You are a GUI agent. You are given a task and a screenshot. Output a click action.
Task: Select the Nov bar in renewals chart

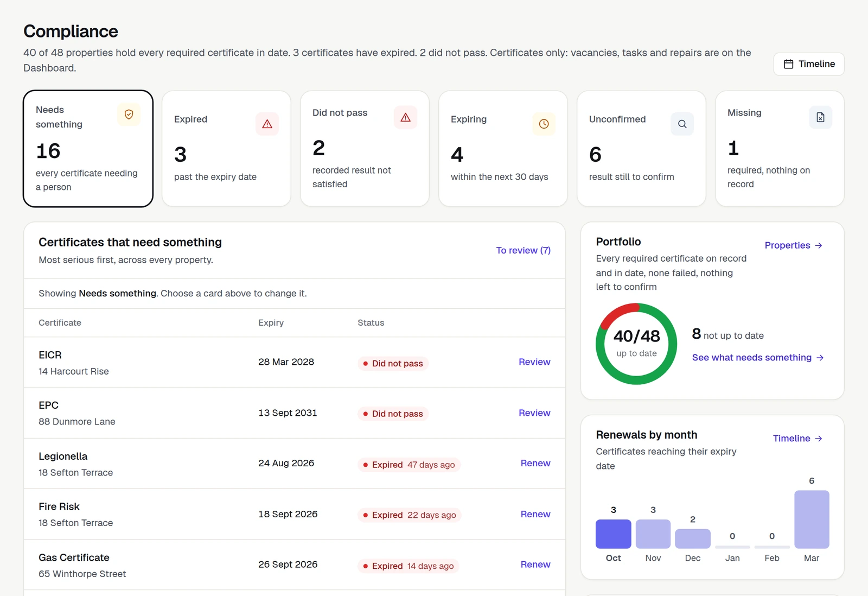[x=653, y=534]
